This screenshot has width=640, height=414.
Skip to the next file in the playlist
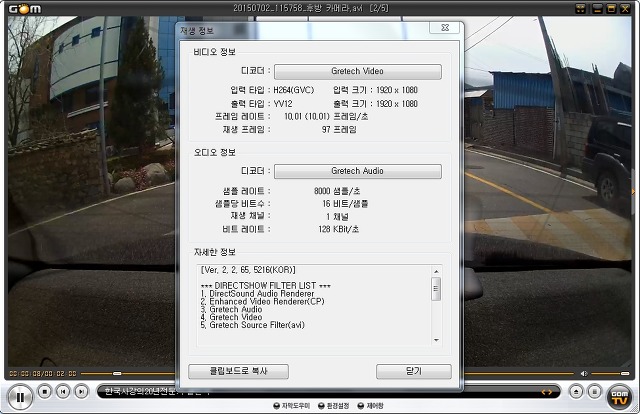[x=81, y=392]
